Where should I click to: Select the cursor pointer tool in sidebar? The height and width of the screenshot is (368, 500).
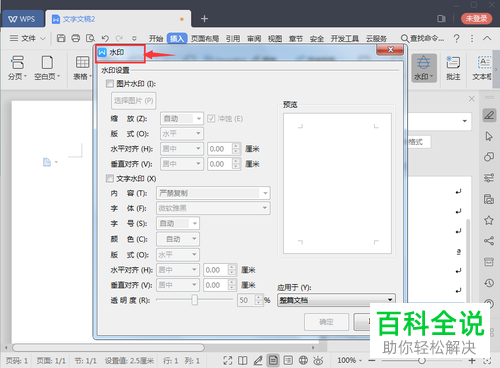pyautogui.click(x=489, y=136)
